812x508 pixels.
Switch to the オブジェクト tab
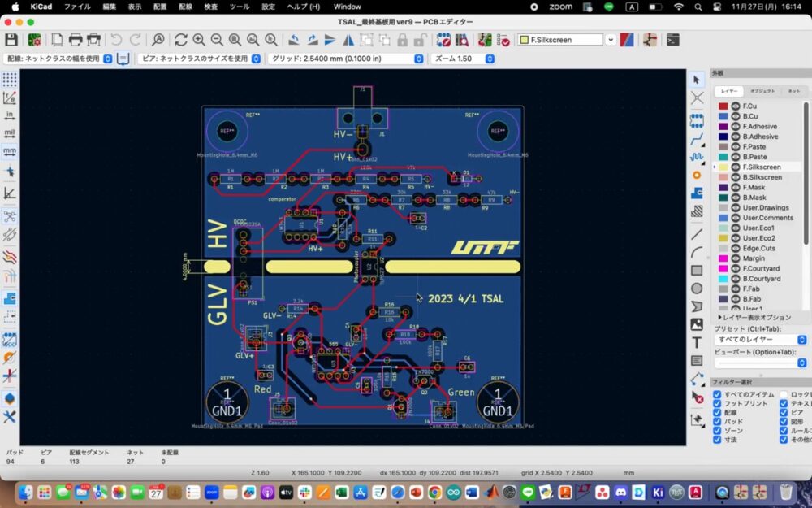tap(762, 91)
